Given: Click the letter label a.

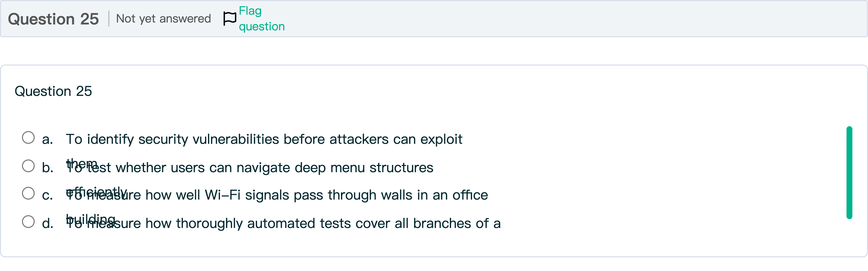Looking at the screenshot, I should (x=48, y=139).
